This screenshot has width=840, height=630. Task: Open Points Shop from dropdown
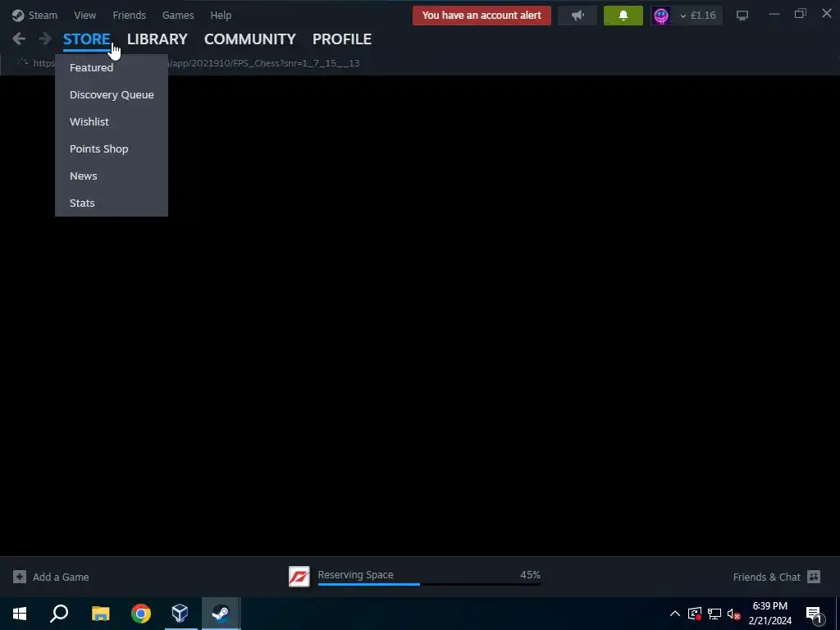point(112,149)
